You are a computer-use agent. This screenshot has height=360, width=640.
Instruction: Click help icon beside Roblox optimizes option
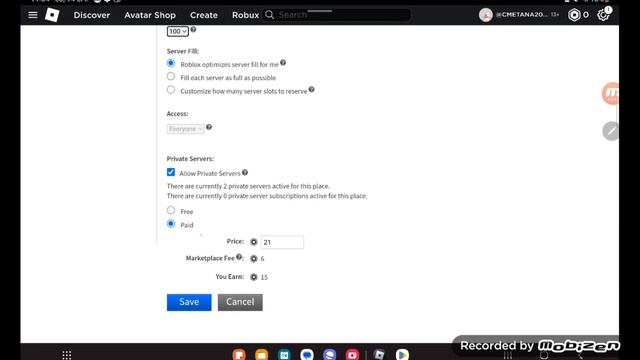tap(283, 62)
